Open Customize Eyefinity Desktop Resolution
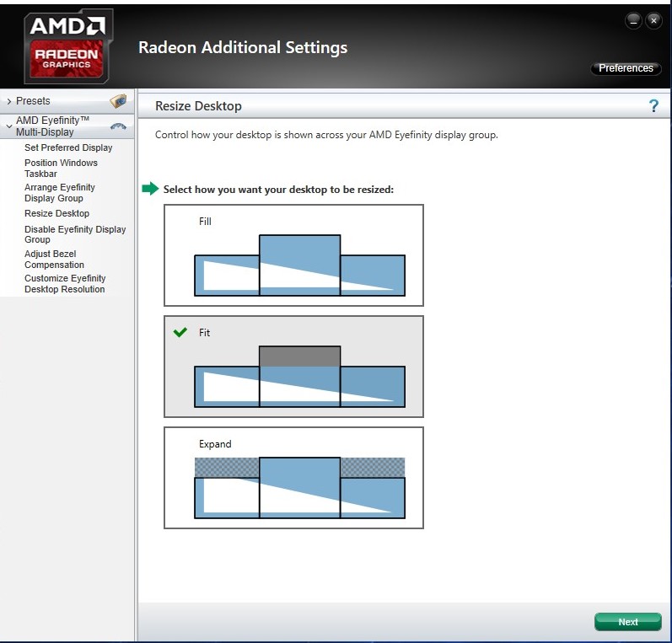This screenshot has height=643, width=672. tap(65, 283)
